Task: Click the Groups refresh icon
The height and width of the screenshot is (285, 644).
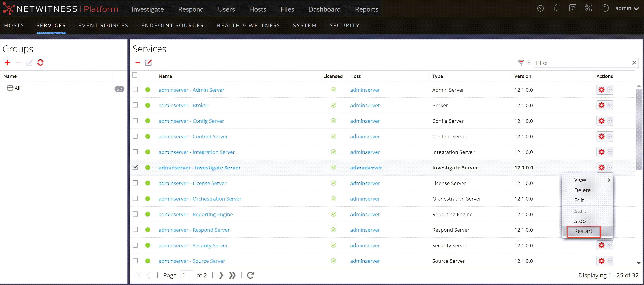Action: click(x=40, y=62)
